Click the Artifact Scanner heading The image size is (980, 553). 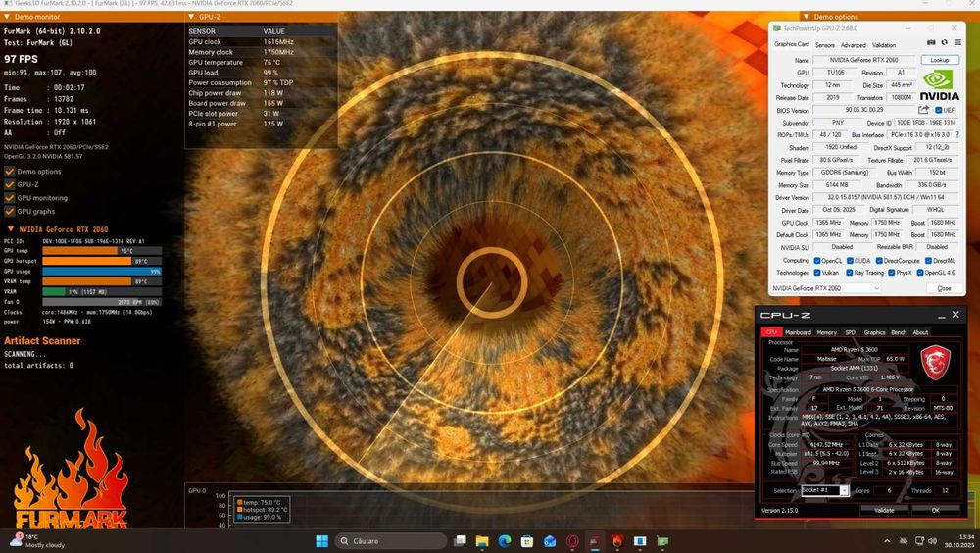(42, 341)
